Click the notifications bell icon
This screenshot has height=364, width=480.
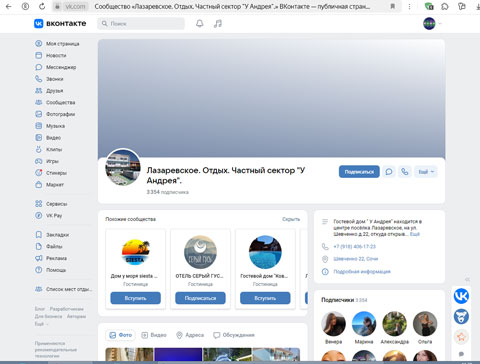click(x=200, y=23)
